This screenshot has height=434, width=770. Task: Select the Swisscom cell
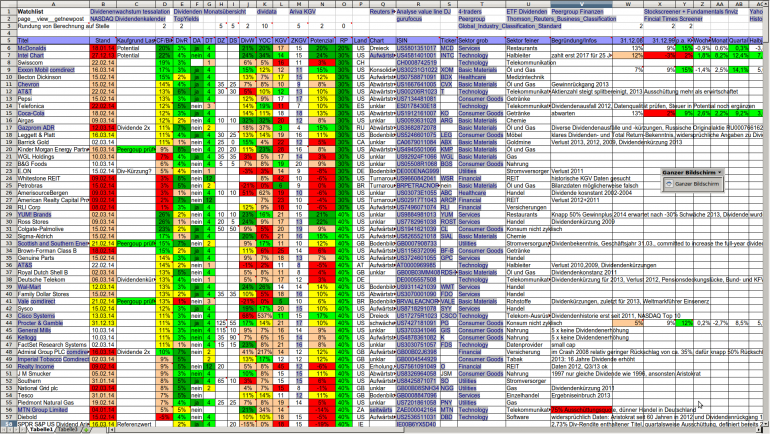pyautogui.click(x=53, y=63)
